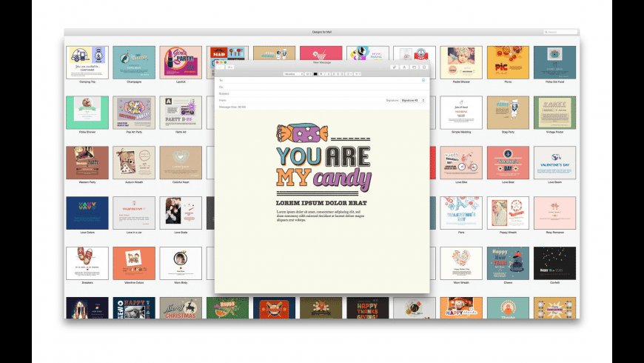The height and width of the screenshot is (363, 644).
Task: Open the photo browser icon in New Message
Action: click(414, 67)
